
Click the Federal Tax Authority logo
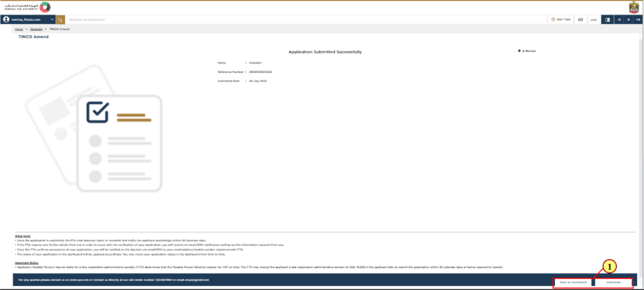click(x=27, y=7)
